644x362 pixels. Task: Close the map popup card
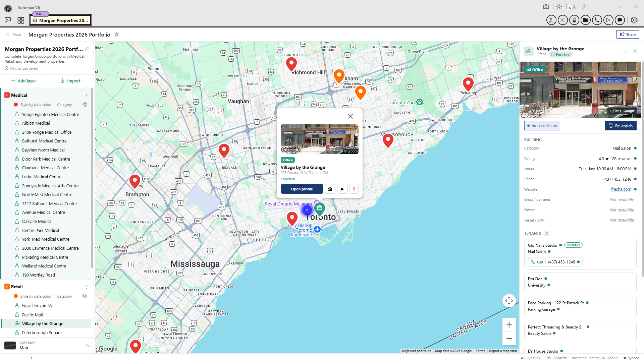(351, 116)
